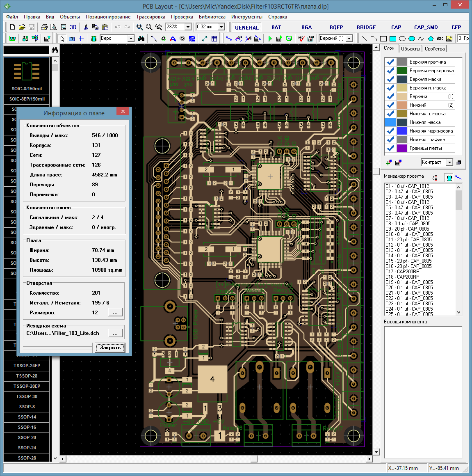Screen dimensions: 472x476
Task: Enable the Нижняя маска layer checkbox
Action: (390, 122)
